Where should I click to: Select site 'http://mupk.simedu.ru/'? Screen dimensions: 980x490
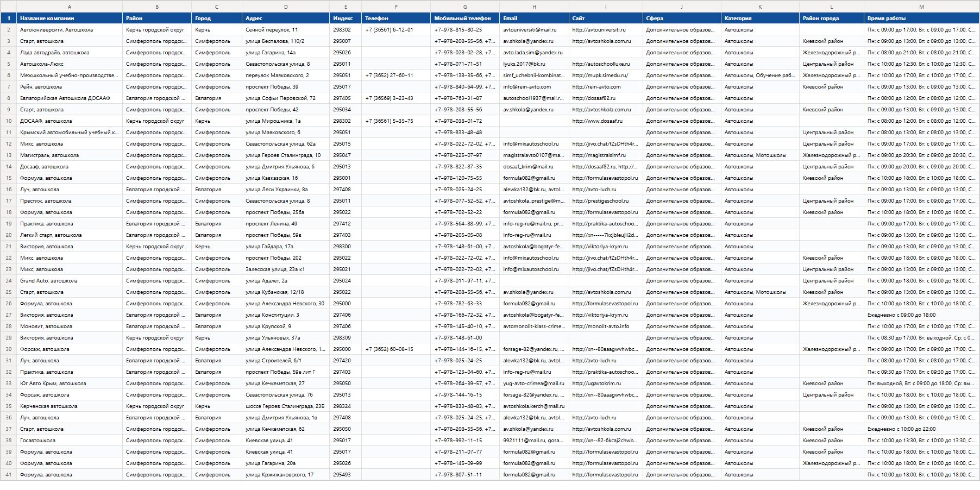coord(606,76)
